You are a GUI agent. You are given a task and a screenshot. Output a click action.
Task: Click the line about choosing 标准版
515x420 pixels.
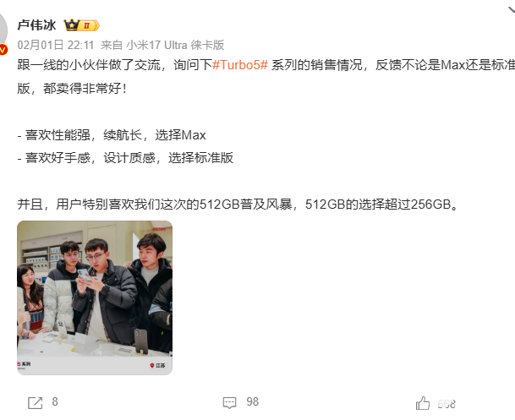coord(125,158)
